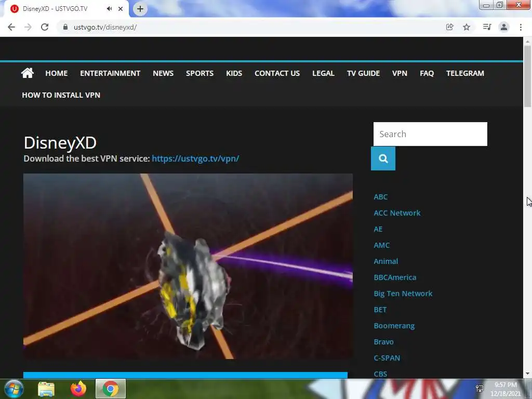Click into the Search input field
The width and height of the screenshot is (532, 399).
click(x=430, y=134)
